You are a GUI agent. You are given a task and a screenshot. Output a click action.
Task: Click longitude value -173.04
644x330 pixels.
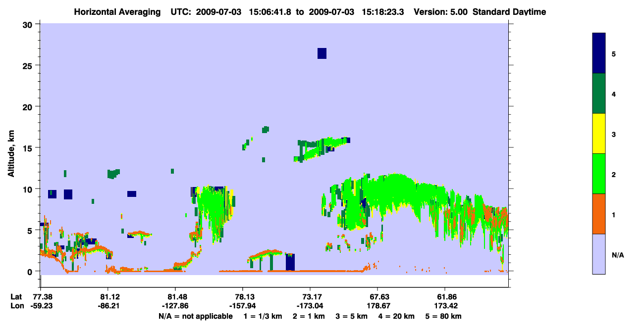point(310,306)
